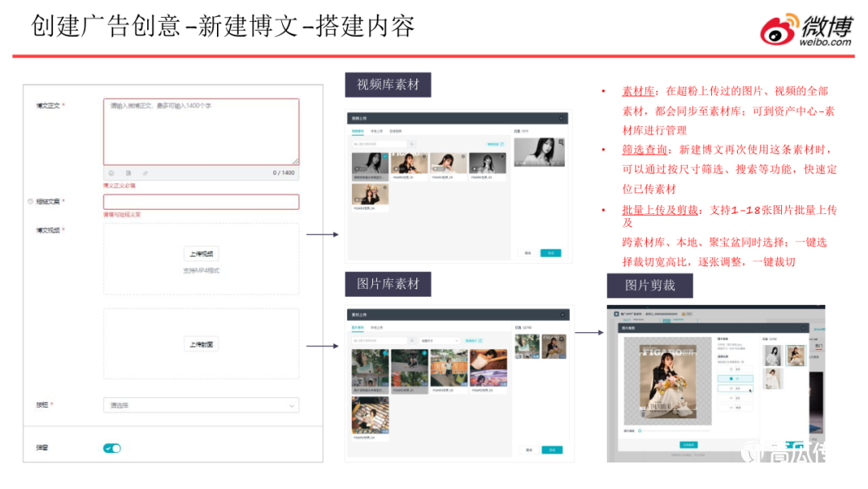Image resolution: width=868 pixels, height=489 pixels.
Task: Click the image icon below the post text box
Action: pos(129,173)
